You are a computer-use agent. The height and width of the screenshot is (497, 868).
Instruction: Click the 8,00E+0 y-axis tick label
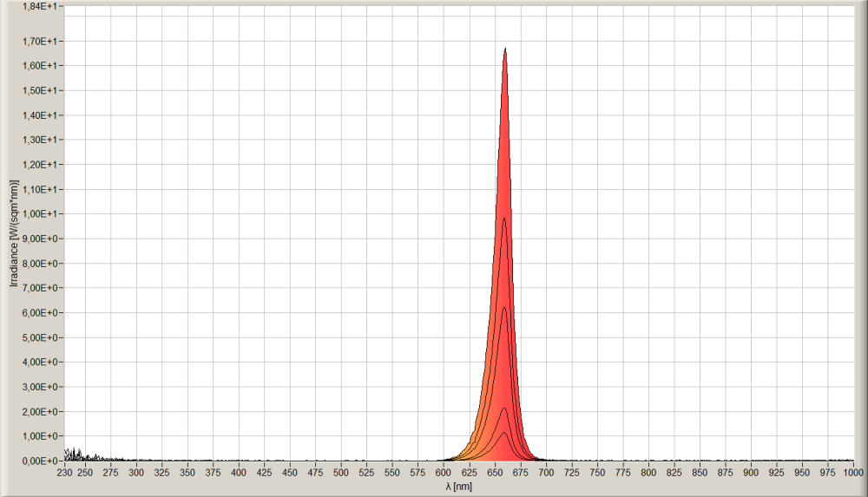[x=38, y=264]
